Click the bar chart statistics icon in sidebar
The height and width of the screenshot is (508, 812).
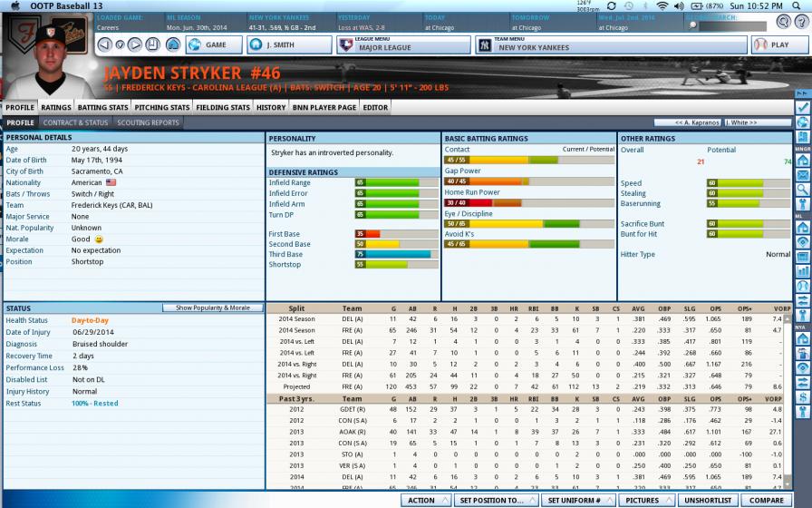pos(803,271)
